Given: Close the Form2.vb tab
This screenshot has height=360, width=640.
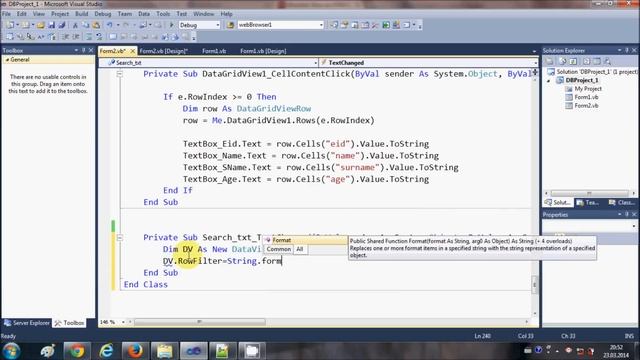Looking at the screenshot, I should click(x=133, y=51).
